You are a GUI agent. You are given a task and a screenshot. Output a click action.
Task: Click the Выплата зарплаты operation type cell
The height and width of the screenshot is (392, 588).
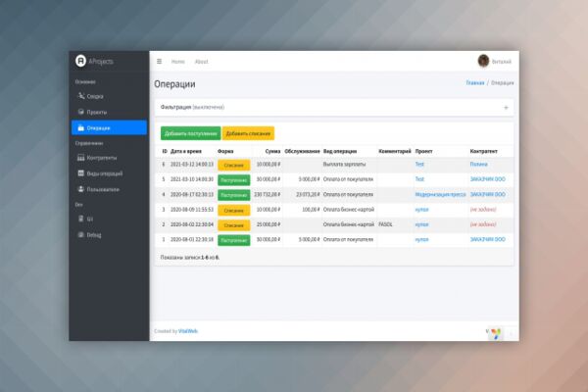pos(344,165)
